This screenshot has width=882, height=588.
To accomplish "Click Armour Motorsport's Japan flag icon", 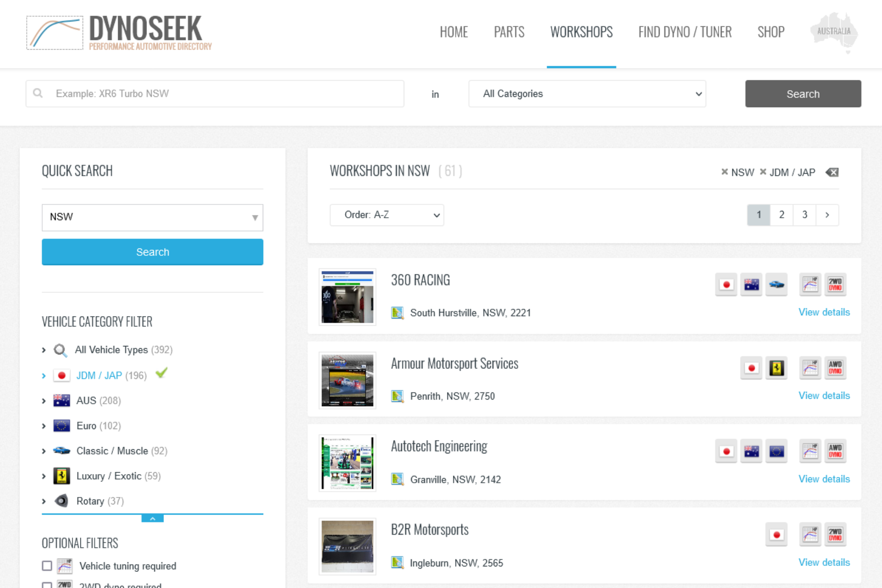I will (752, 368).
